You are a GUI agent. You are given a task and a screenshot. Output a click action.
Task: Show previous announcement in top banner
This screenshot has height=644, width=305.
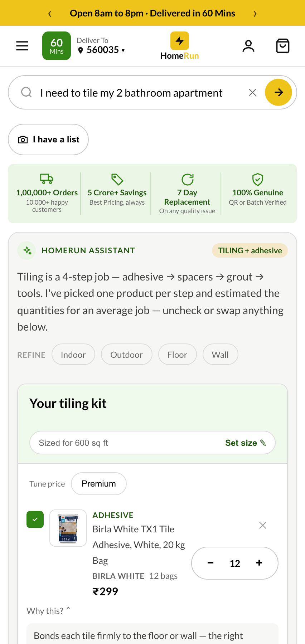(50, 14)
